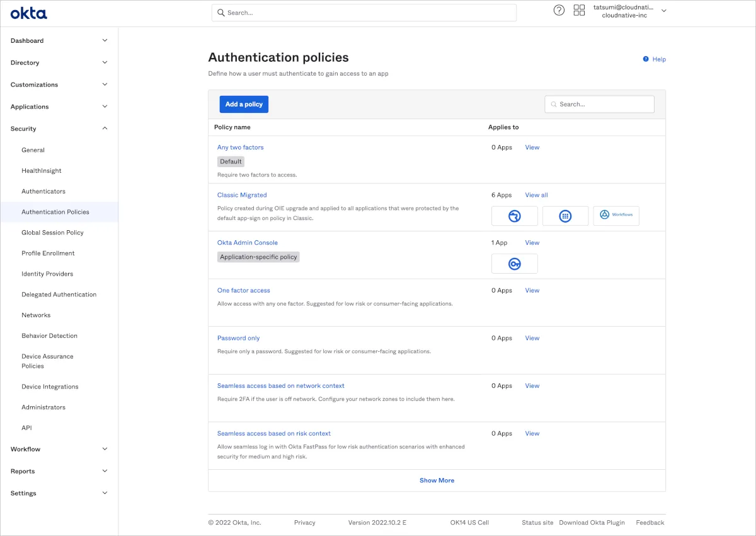The height and width of the screenshot is (536, 756).
Task: Go to Global Session Policy
Action: tap(52, 233)
